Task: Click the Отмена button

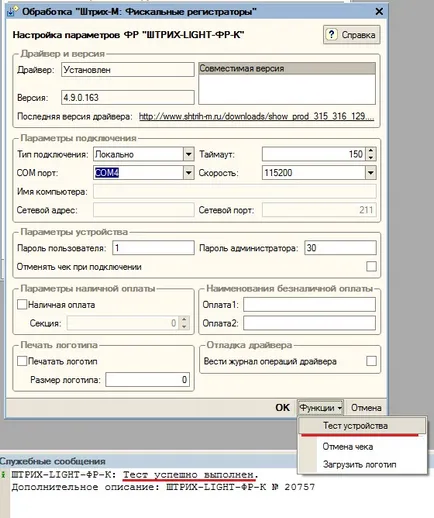Action: [x=366, y=408]
